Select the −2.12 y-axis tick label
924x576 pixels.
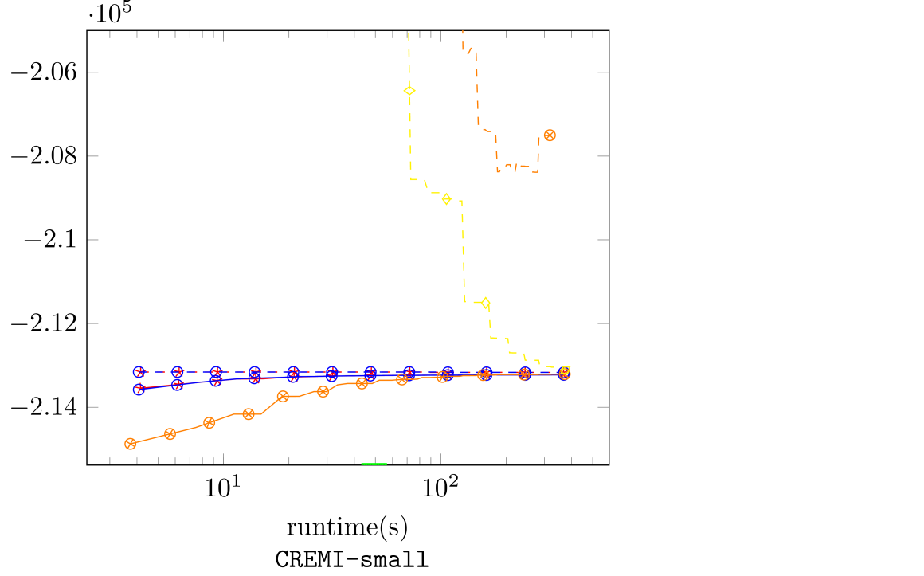[x=44, y=323]
